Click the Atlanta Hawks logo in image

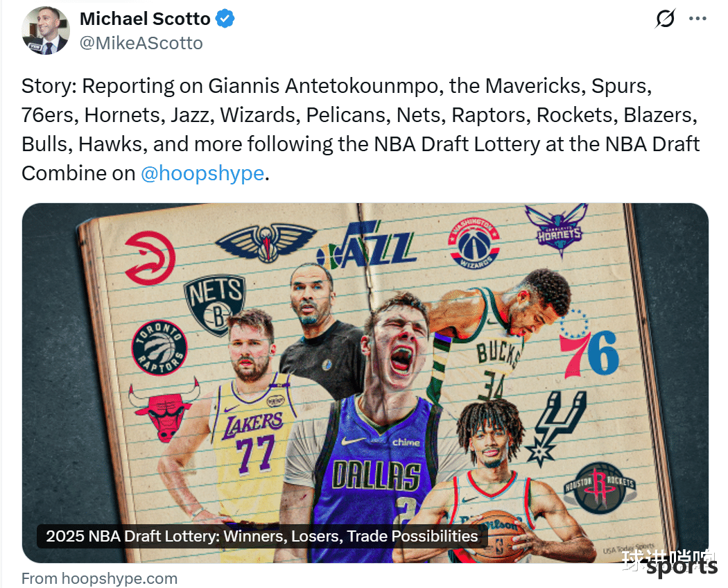150,258
